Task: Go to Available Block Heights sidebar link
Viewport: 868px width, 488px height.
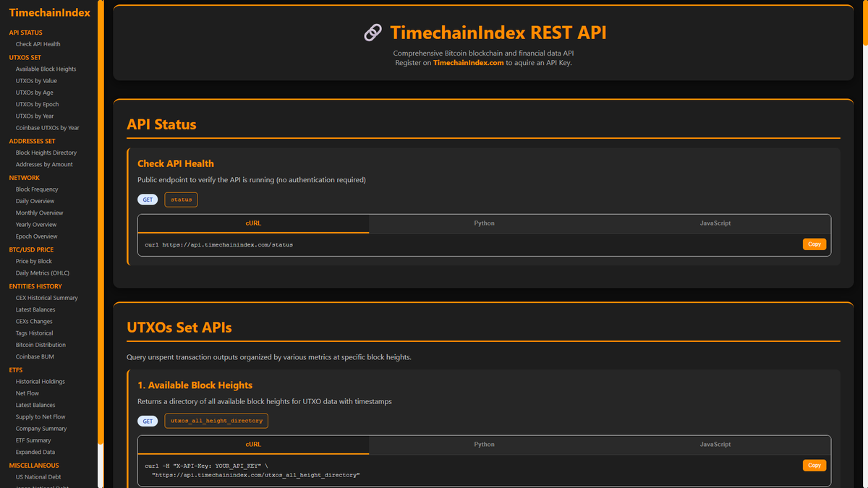Action: coord(46,69)
